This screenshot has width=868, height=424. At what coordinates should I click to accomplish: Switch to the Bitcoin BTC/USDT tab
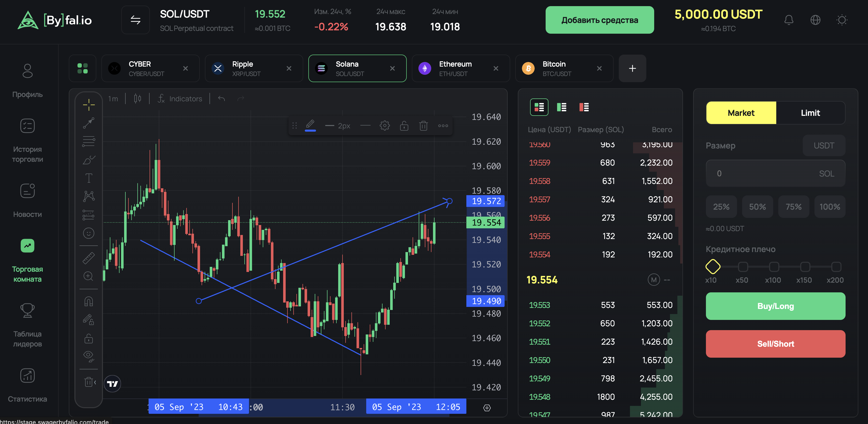[x=564, y=68]
